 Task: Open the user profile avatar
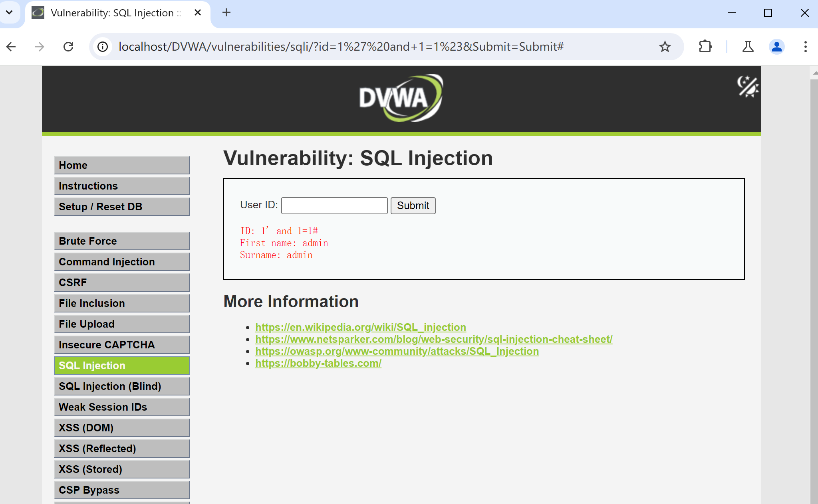point(776,47)
